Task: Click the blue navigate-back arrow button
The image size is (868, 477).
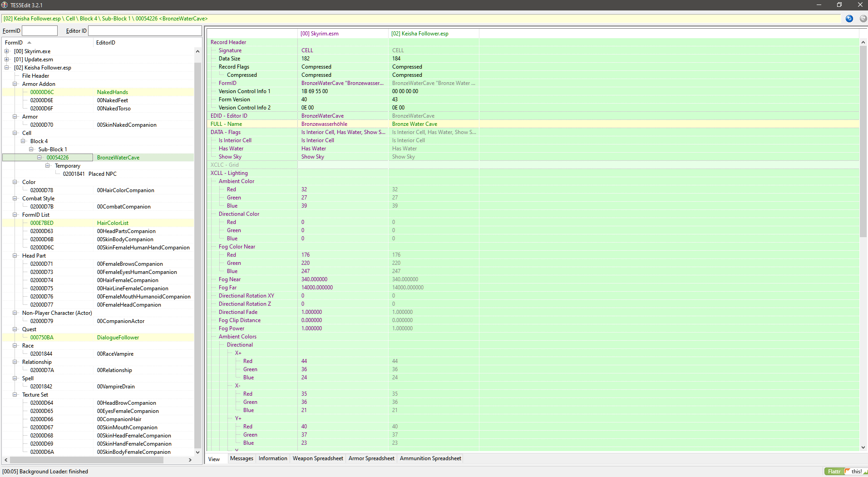Action: pyautogui.click(x=849, y=19)
